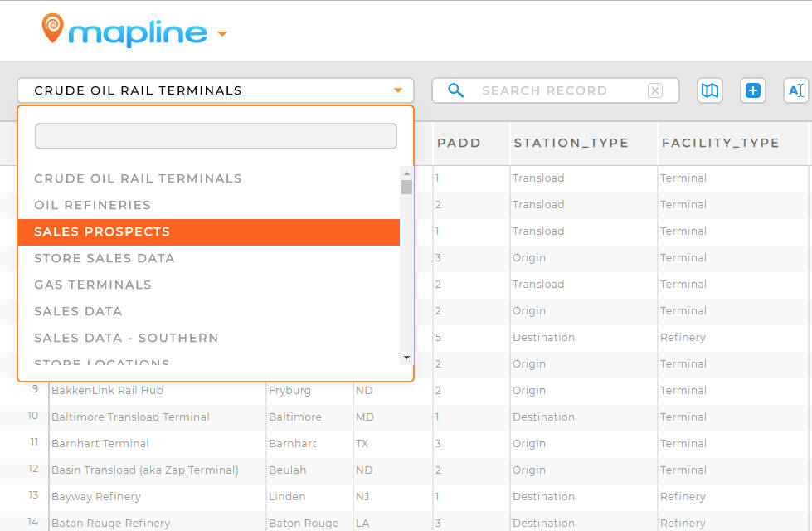Click the TX state cell
The width and height of the screenshot is (812, 531).
pyautogui.click(x=393, y=443)
